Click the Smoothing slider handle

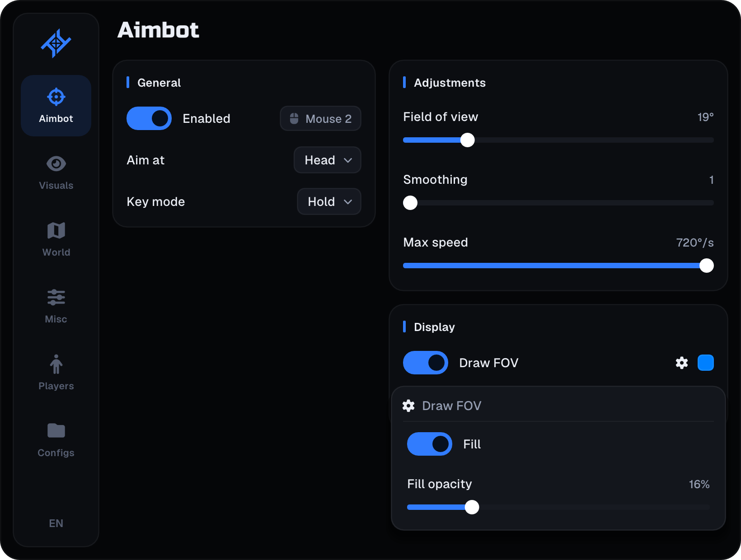(410, 203)
